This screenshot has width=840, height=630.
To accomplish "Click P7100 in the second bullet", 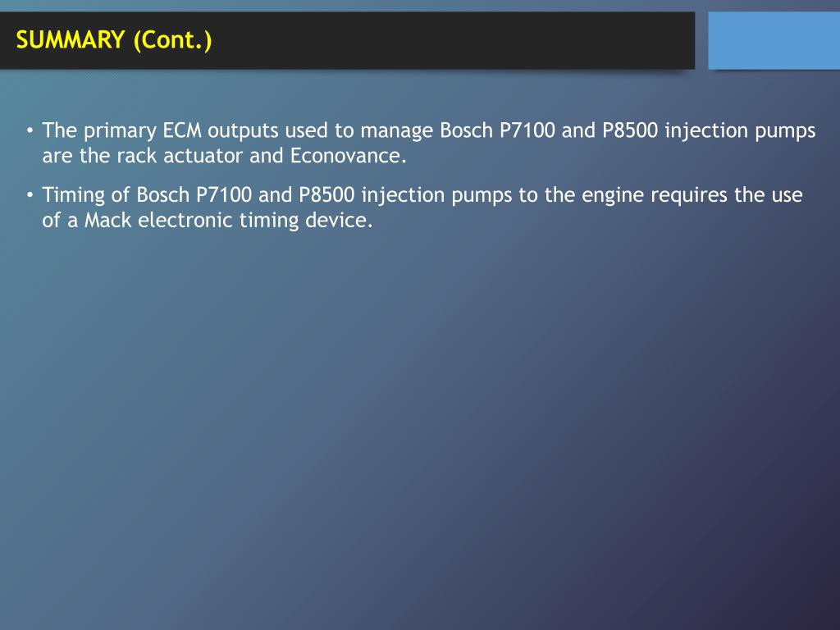I will 224,194.
